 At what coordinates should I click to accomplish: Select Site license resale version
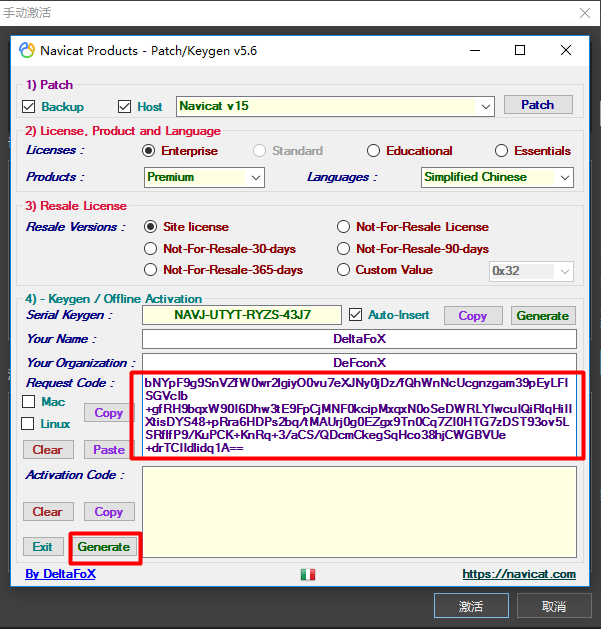150,227
